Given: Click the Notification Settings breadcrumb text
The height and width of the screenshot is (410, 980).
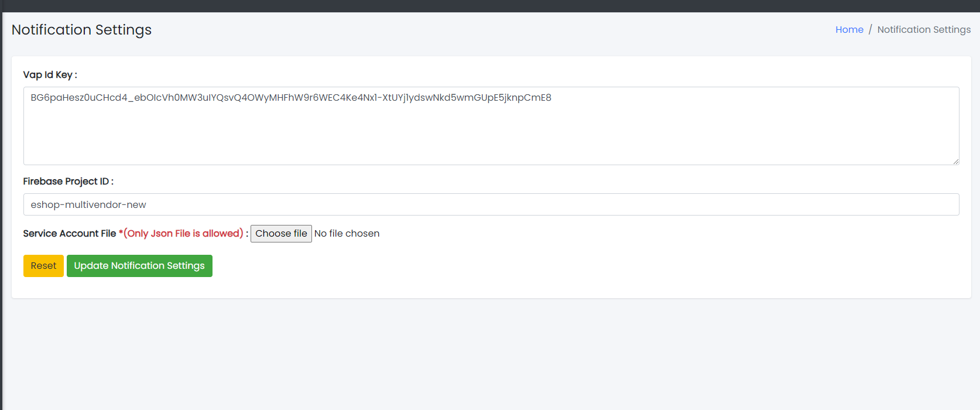Looking at the screenshot, I should pyautogui.click(x=923, y=30).
